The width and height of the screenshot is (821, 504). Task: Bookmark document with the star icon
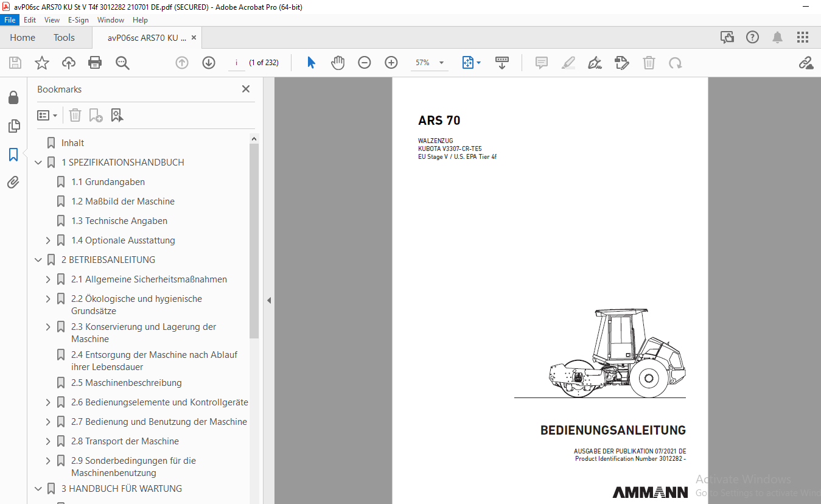41,63
